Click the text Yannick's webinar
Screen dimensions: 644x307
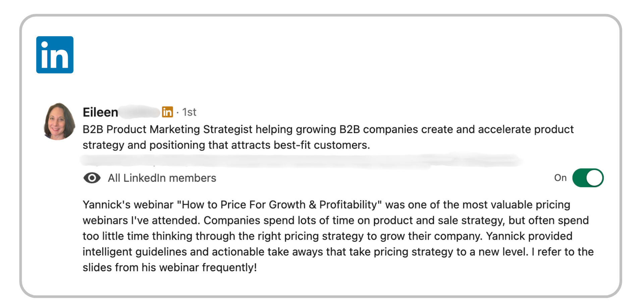(128, 205)
